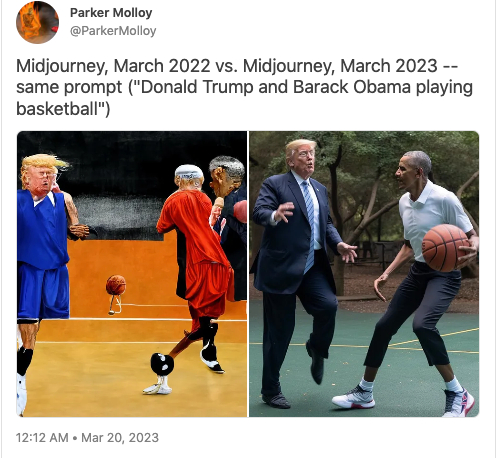Open the right Midjourney 2023 image
The image size is (497, 458).
click(x=364, y=274)
